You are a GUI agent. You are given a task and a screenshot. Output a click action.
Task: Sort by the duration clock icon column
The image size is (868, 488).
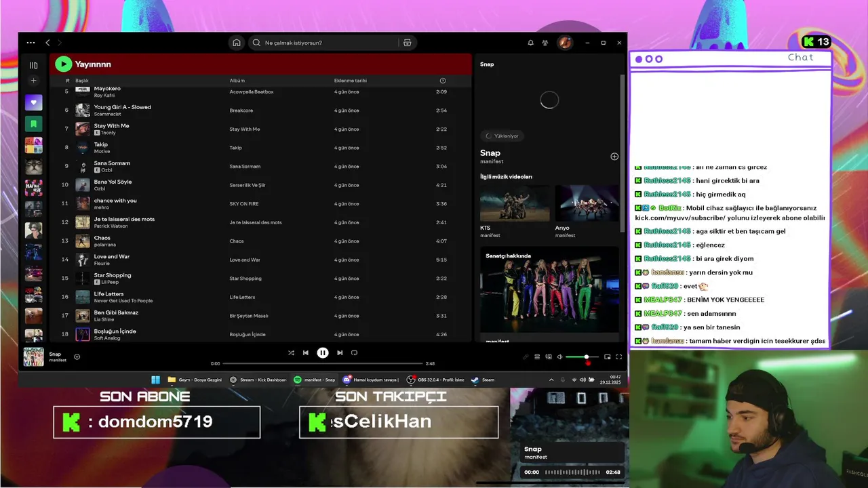443,81
